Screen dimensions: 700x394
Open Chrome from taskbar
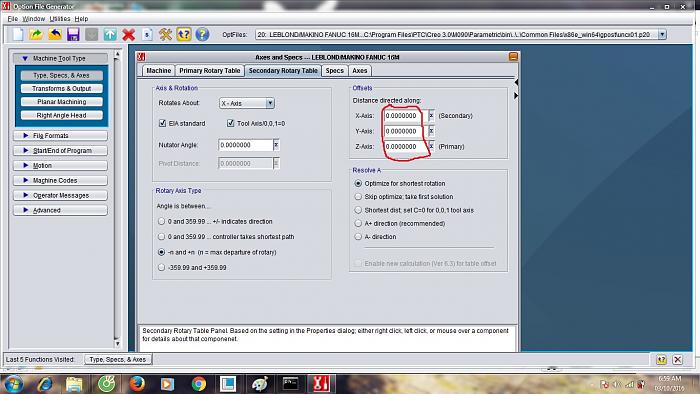(199, 384)
